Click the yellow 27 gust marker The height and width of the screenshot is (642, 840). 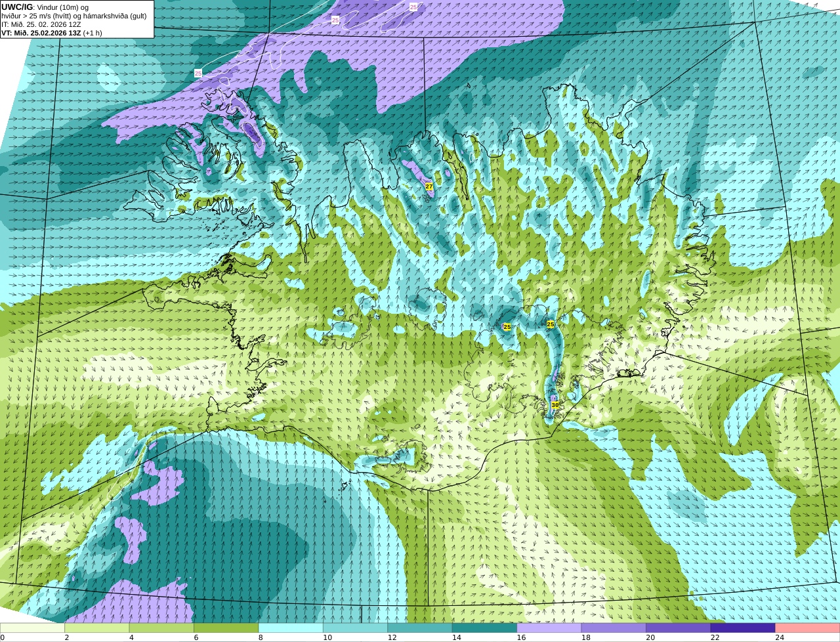pyautogui.click(x=429, y=186)
